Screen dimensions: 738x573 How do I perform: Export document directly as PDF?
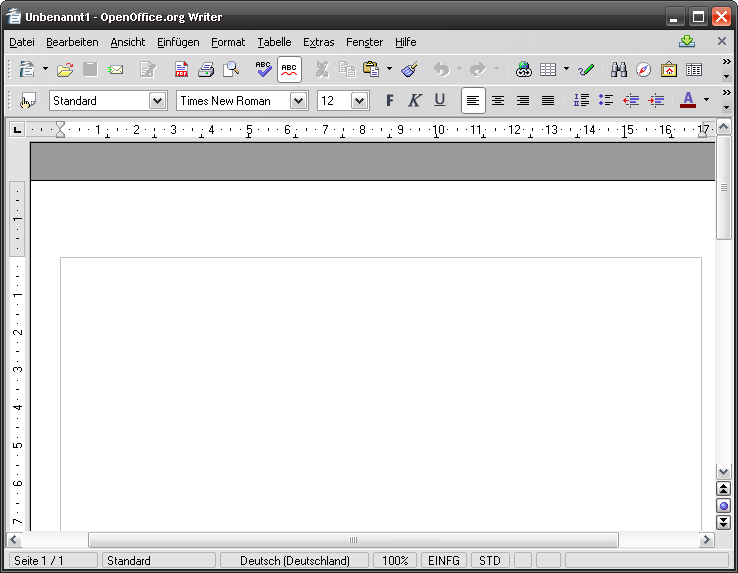click(x=181, y=70)
